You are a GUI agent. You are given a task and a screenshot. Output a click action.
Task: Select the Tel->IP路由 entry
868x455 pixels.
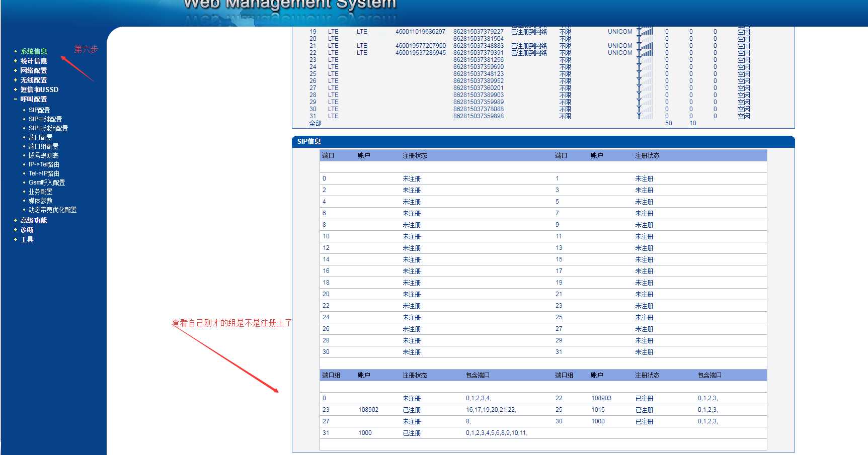coord(44,173)
